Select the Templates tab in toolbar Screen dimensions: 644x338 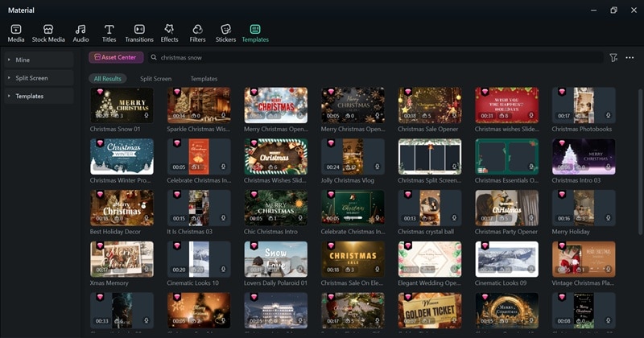255,34
